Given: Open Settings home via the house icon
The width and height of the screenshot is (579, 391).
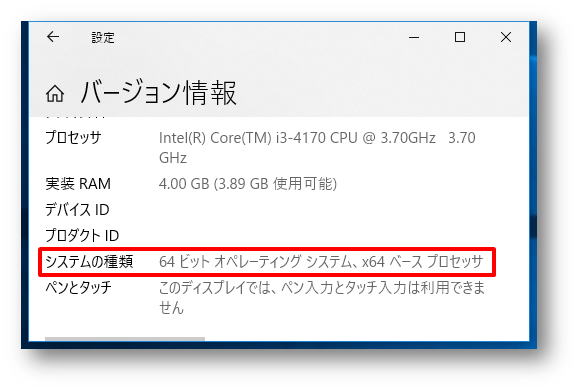Looking at the screenshot, I should coord(55,93).
